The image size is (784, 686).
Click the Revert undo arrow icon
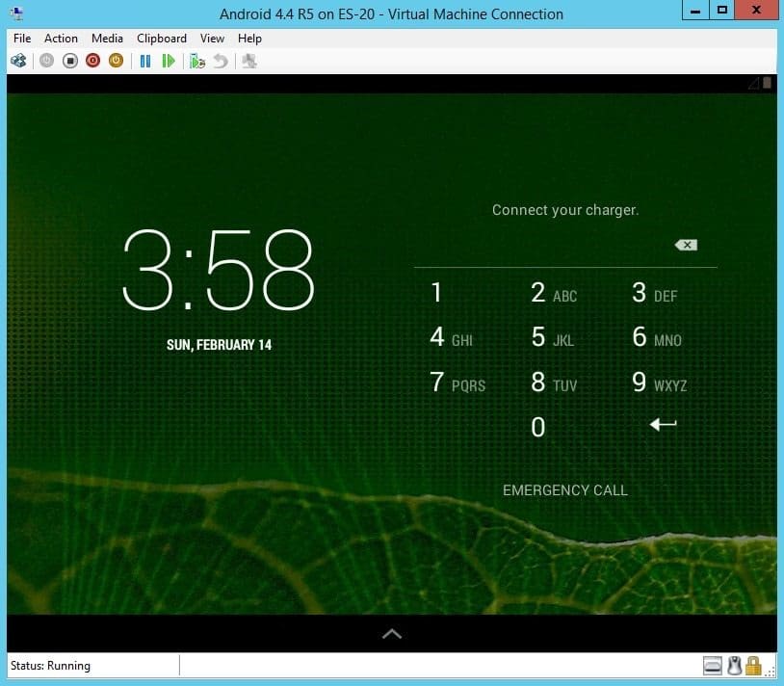(x=221, y=61)
